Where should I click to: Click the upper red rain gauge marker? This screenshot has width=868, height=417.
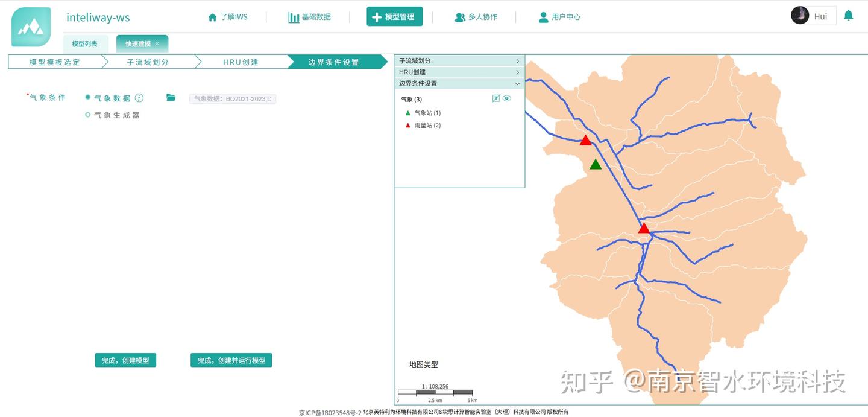[585, 140]
